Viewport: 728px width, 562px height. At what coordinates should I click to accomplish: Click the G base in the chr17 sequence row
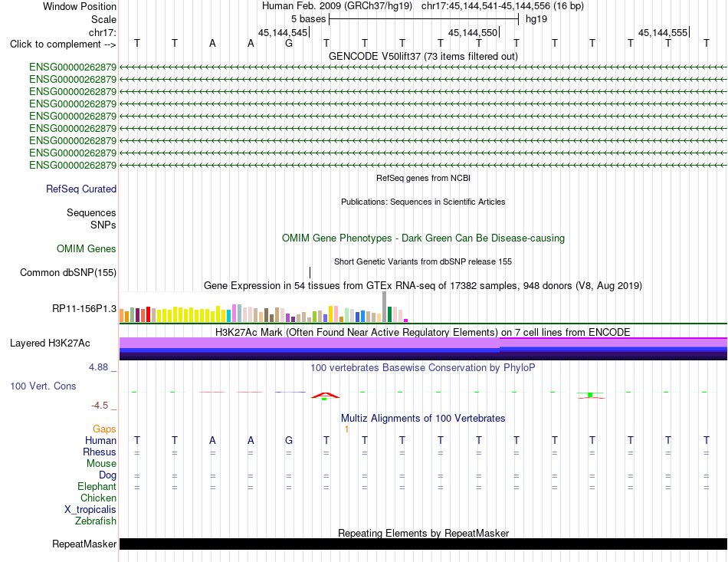point(289,44)
